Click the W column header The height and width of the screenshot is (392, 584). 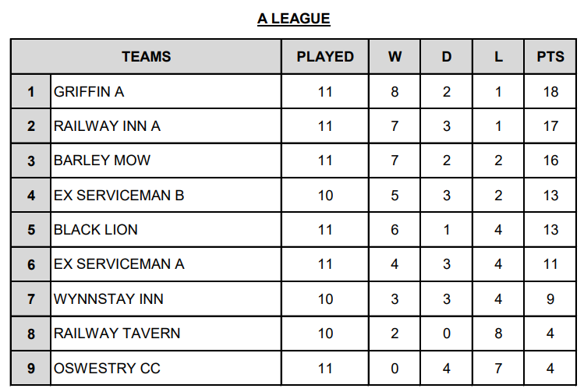[395, 57]
